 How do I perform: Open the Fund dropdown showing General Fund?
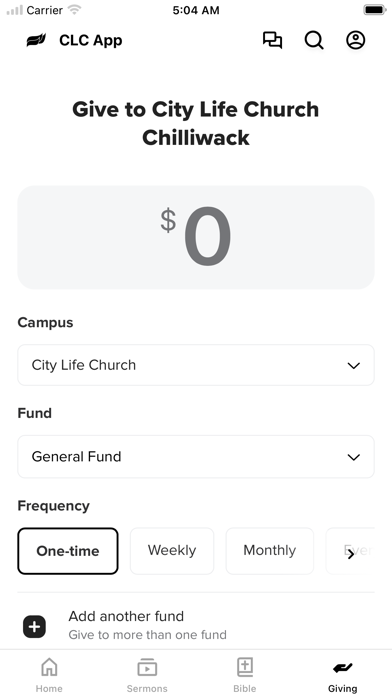pyautogui.click(x=196, y=457)
